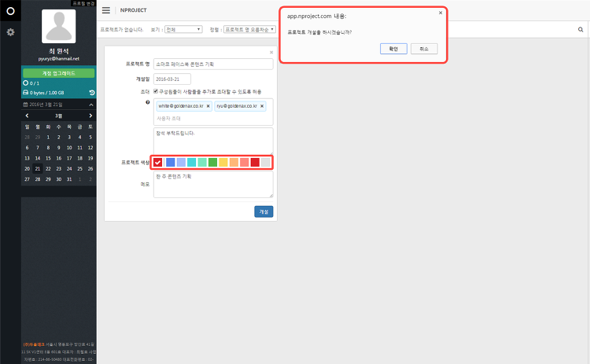Open the view filter dropdown
Viewport: 590px width, 364px height.
coord(183,29)
